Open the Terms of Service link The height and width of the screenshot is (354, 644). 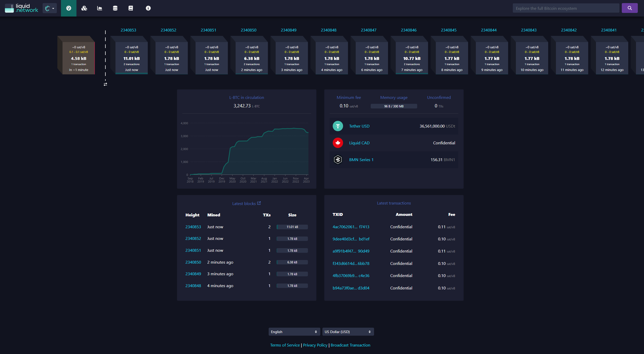click(285, 345)
